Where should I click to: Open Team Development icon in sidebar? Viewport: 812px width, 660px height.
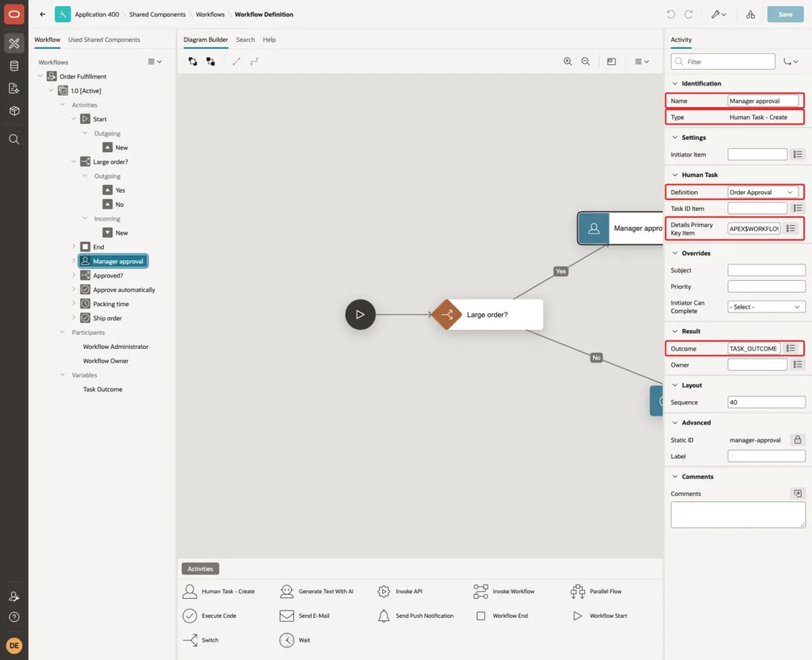pyautogui.click(x=14, y=89)
